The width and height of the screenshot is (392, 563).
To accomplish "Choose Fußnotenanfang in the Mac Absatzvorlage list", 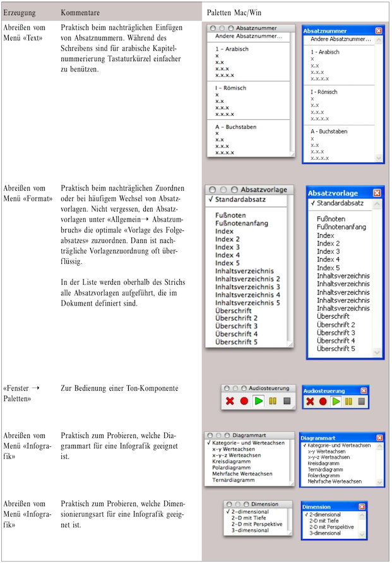I will 242,223.
